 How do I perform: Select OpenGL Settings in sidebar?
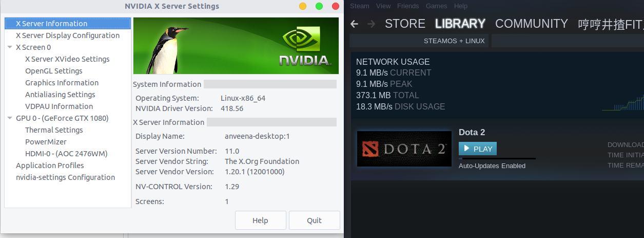pyautogui.click(x=54, y=71)
